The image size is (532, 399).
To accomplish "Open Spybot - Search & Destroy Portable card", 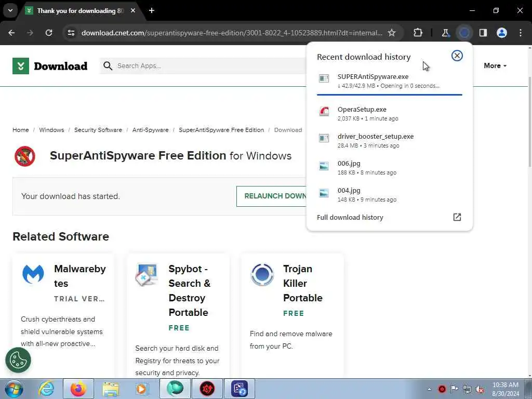I will [178, 315].
